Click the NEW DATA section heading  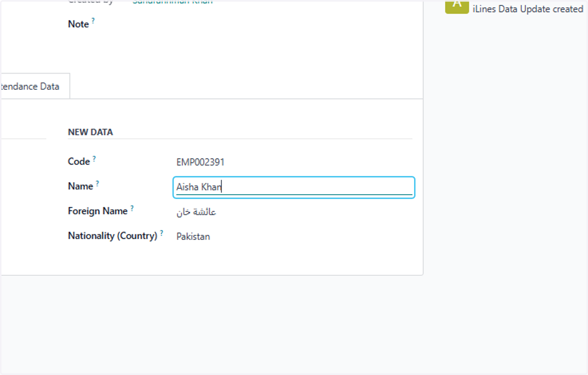pyautogui.click(x=90, y=132)
